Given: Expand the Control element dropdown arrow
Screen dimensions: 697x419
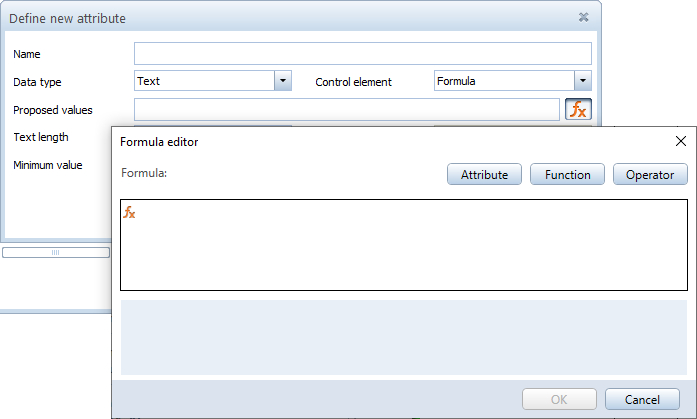Looking at the screenshot, I should [583, 82].
